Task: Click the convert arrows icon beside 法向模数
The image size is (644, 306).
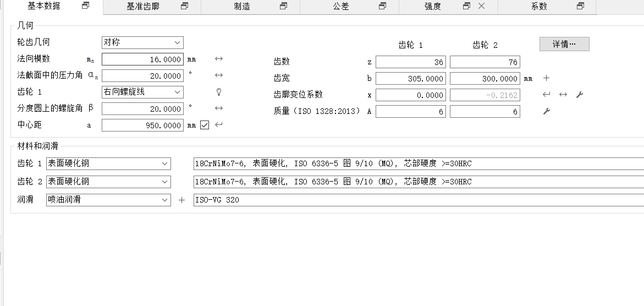Action: point(218,59)
